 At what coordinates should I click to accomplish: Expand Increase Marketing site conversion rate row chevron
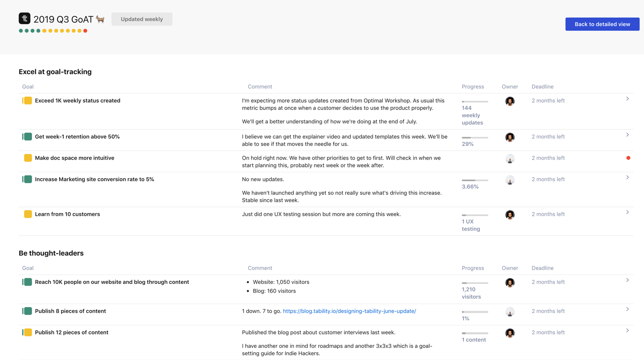627,177
